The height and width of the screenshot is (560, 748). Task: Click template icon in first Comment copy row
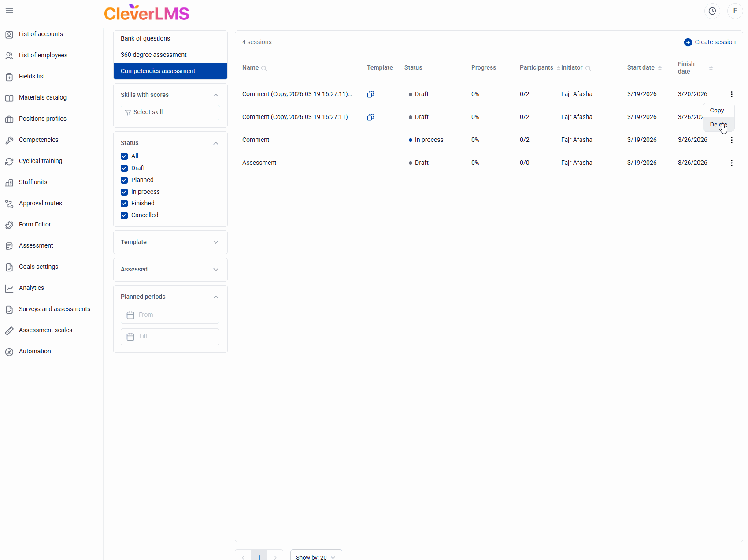pyautogui.click(x=370, y=94)
